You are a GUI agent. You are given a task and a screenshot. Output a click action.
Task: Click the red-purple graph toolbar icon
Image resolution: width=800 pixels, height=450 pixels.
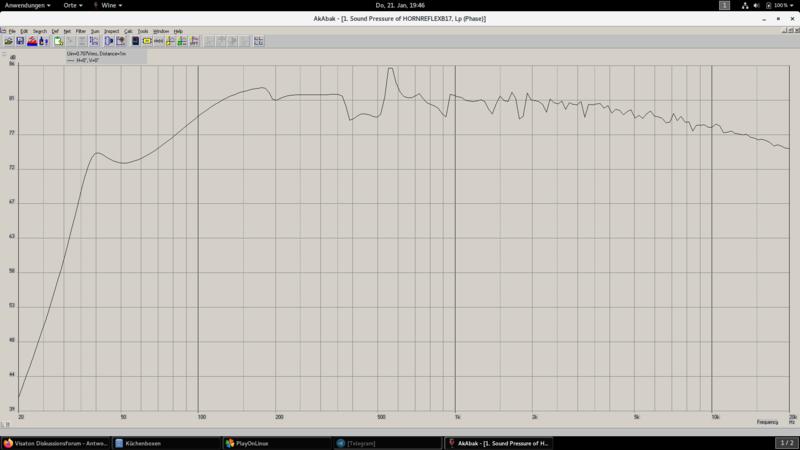[x=194, y=41]
